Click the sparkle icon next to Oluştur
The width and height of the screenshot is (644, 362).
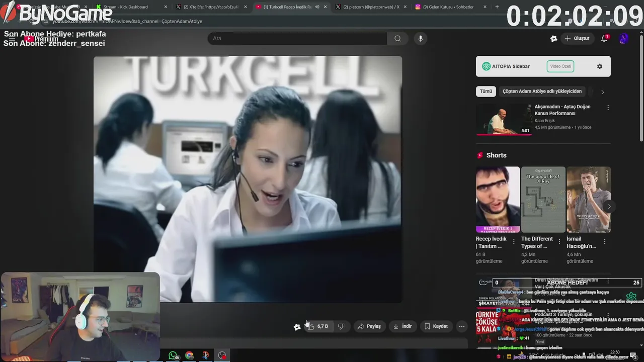point(554,38)
